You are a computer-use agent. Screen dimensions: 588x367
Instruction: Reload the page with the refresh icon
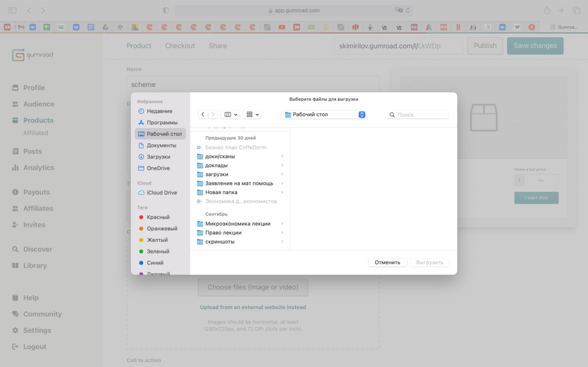408,10
